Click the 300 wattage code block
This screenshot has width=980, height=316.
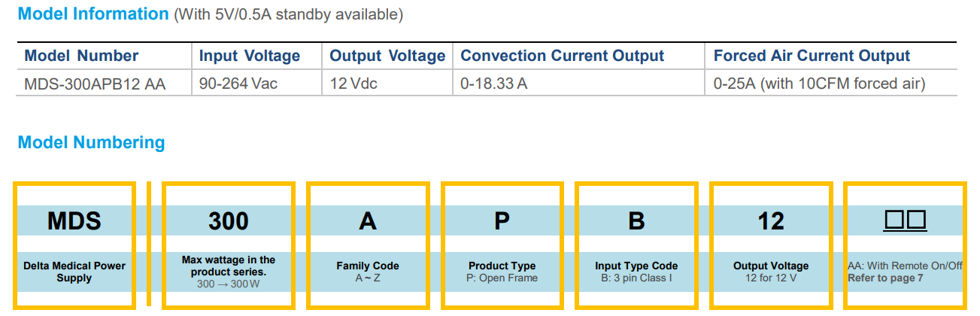[x=228, y=220]
